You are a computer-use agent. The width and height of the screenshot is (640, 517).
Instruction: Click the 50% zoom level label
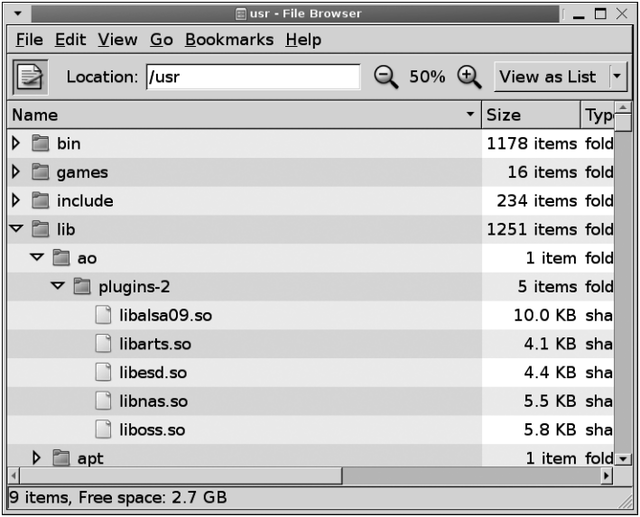[427, 77]
